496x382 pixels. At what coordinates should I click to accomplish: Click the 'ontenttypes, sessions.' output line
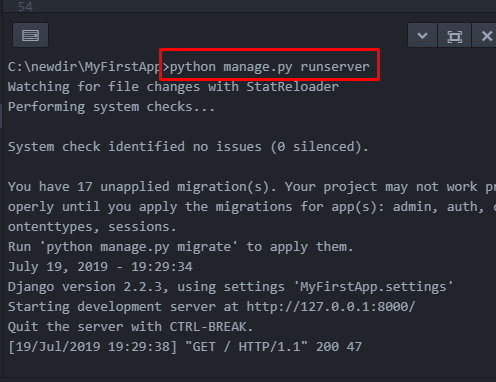92,227
